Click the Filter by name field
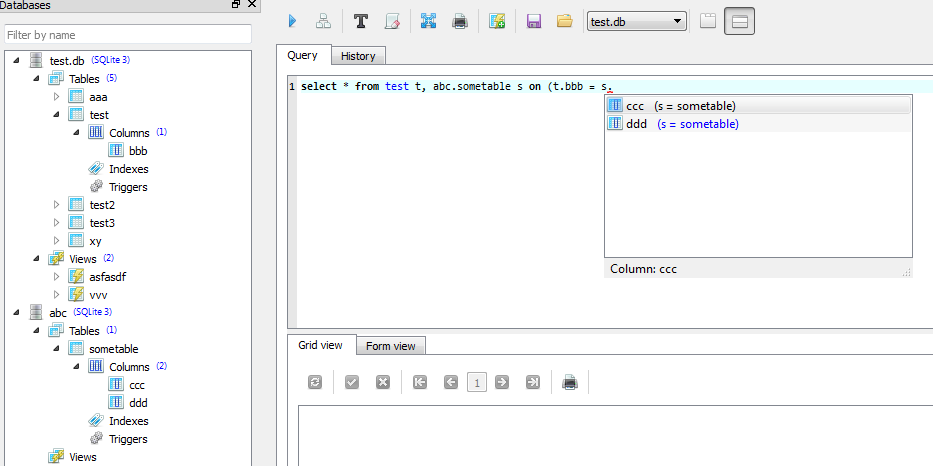The image size is (933, 466). click(x=127, y=35)
